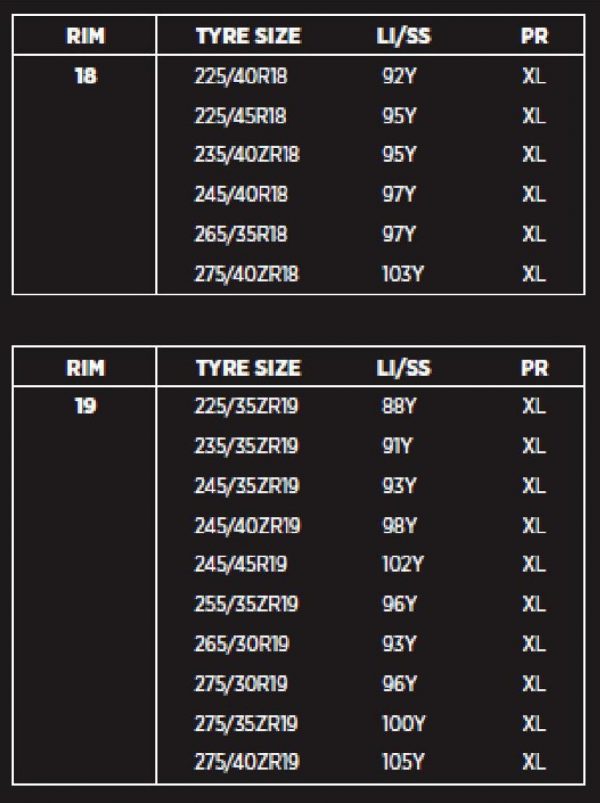Select the 235/40ZR18 tyre size entry
600x803 pixels.
246,155
